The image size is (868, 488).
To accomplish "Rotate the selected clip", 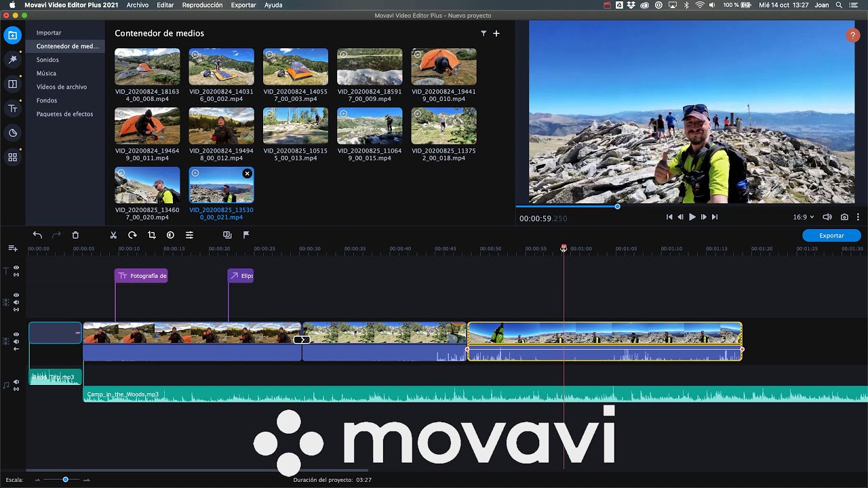I will click(132, 235).
